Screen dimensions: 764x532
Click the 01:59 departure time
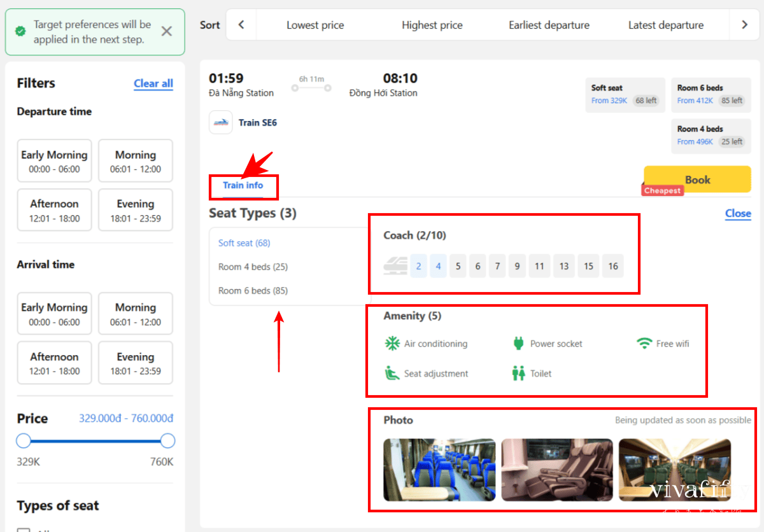226,78
